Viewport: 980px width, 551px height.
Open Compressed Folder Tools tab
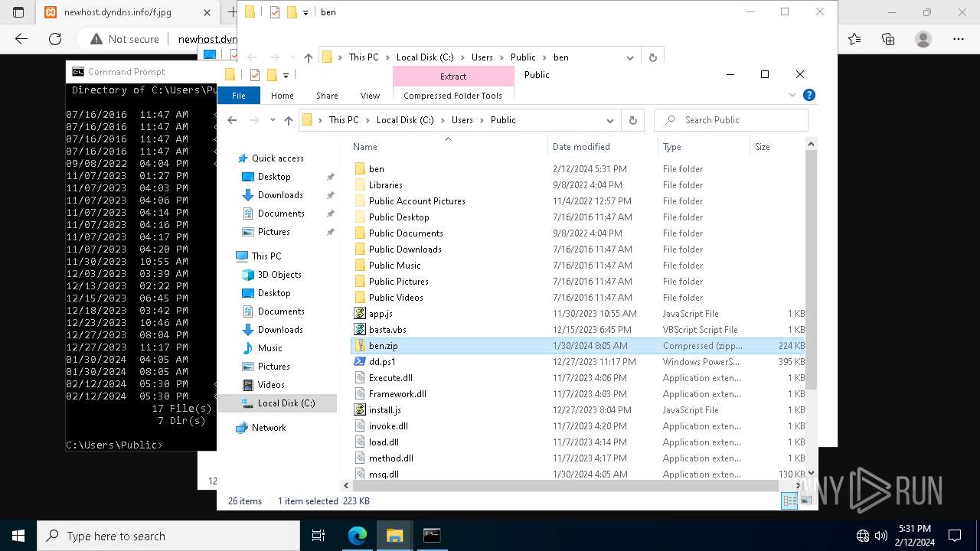click(x=452, y=96)
